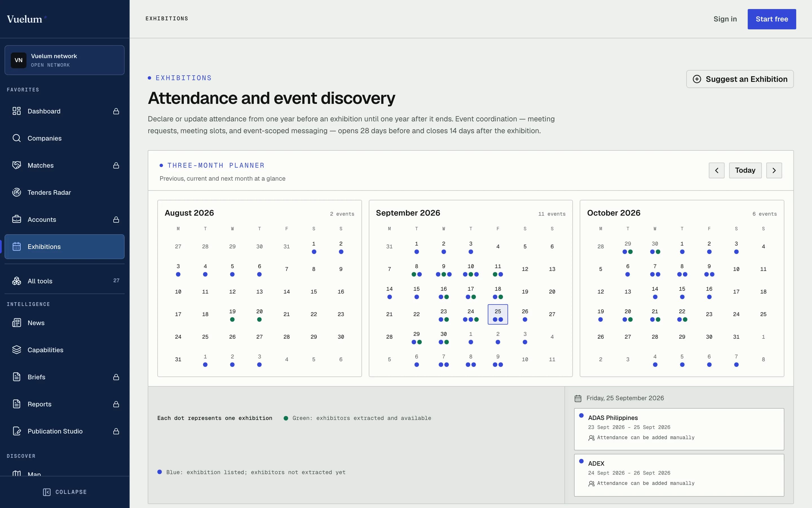
Task: Select 3 August in the calendar
Action: 178,270
